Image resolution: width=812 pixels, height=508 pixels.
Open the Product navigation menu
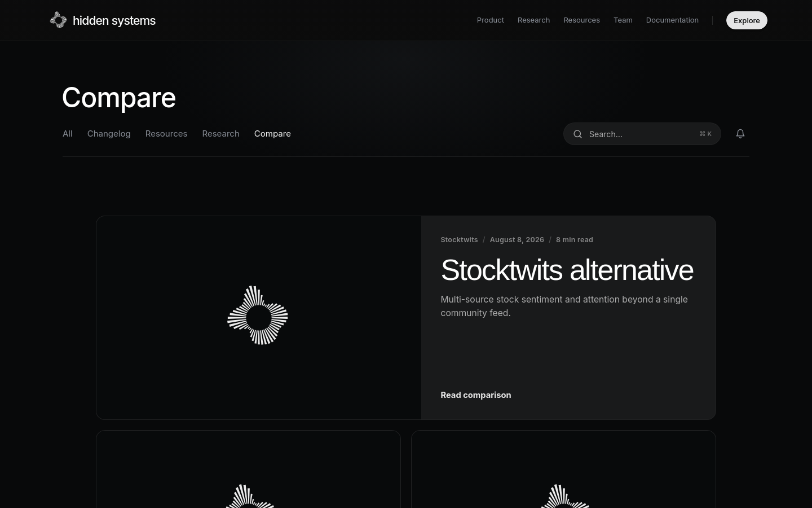[491, 20]
